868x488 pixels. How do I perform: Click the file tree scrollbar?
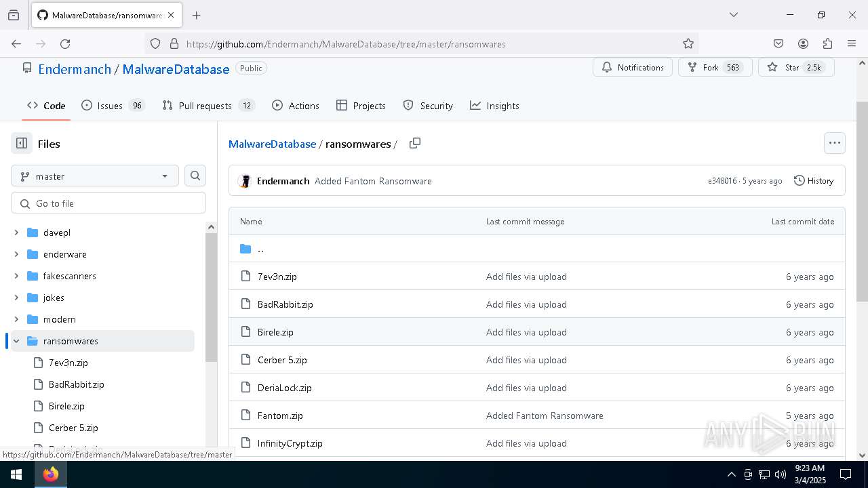[x=211, y=298]
